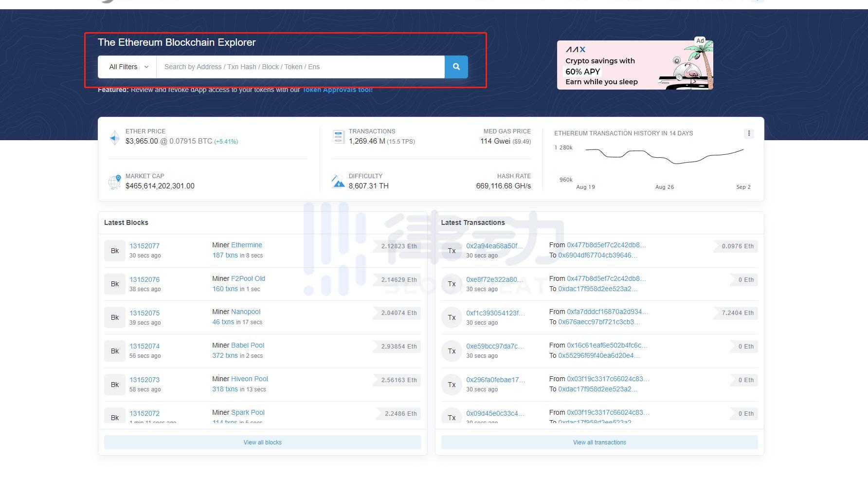Open transaction 0xf1c393054123f details
Viewport: 868px width, 498px height.
pyautogui.click(x=495, y=313)
